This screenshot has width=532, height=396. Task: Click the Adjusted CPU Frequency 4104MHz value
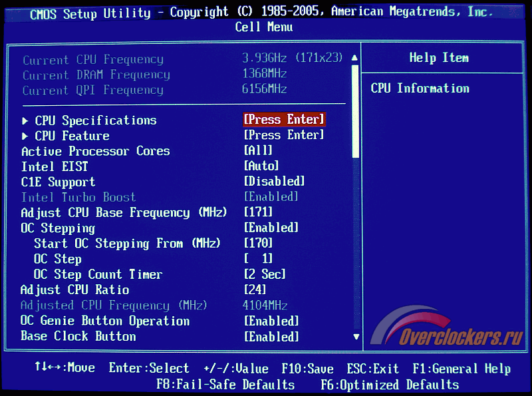tap(265, 305)
